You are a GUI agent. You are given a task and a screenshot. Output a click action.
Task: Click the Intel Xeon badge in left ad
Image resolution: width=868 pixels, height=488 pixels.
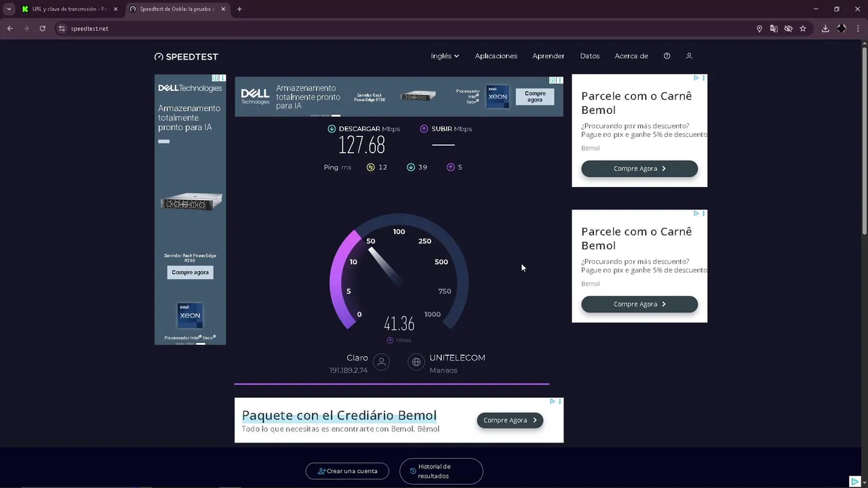190,315
